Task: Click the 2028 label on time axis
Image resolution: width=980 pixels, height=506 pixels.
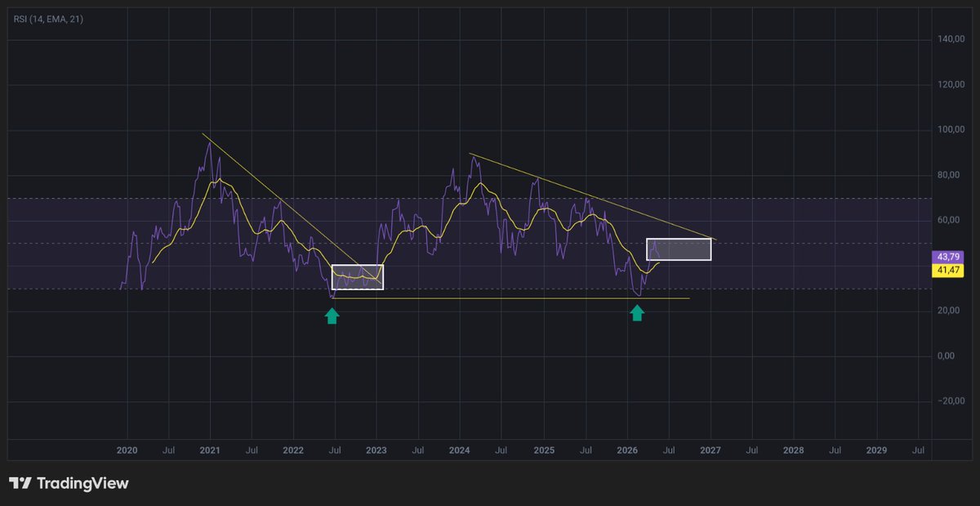Action: pyautogui.click(x=794, y=450)
